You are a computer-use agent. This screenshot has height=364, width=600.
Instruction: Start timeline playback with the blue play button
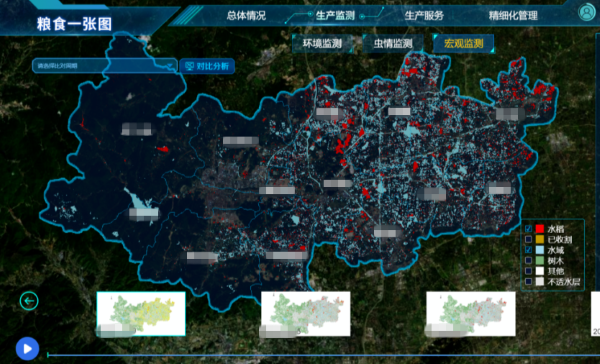pos(27,349)
